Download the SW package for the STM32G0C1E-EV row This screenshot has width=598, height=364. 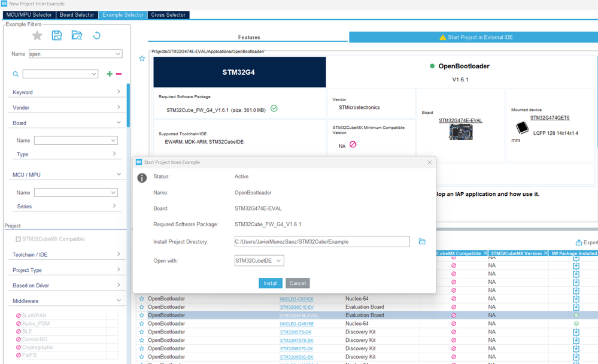[576, 307]
